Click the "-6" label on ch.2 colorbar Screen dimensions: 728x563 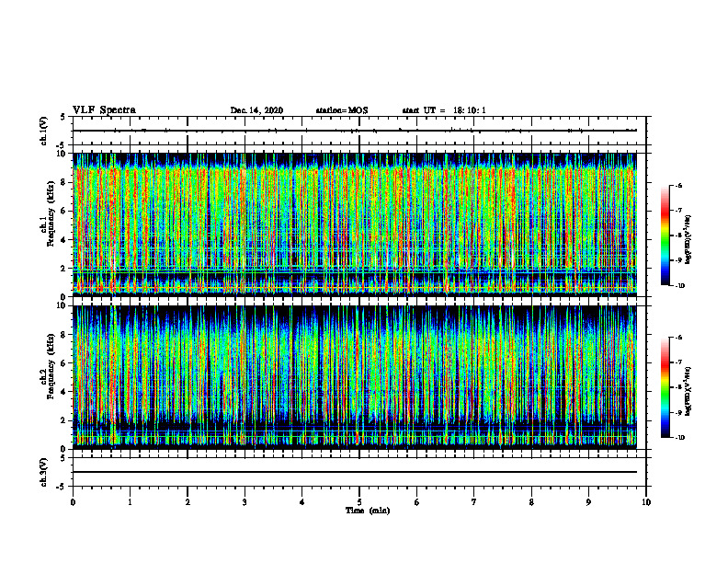678,338
